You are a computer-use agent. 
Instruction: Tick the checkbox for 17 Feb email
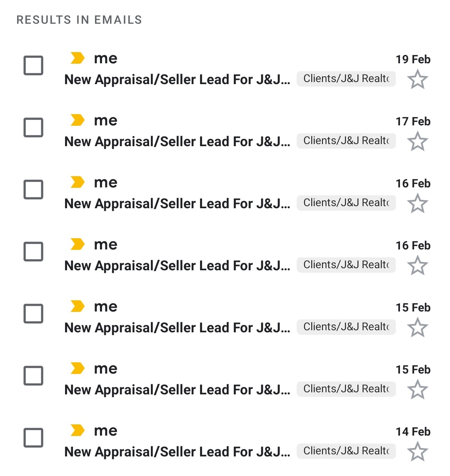pos(33,127)
